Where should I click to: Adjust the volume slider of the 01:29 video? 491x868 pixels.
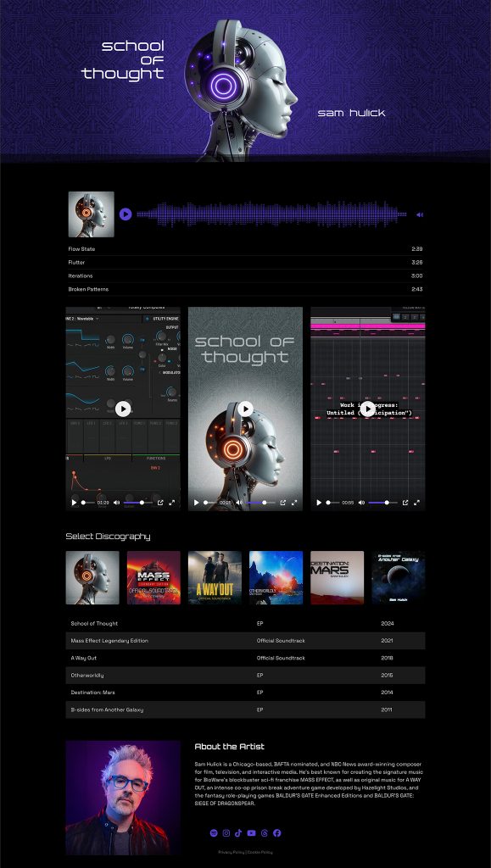[x=138, y=503]
